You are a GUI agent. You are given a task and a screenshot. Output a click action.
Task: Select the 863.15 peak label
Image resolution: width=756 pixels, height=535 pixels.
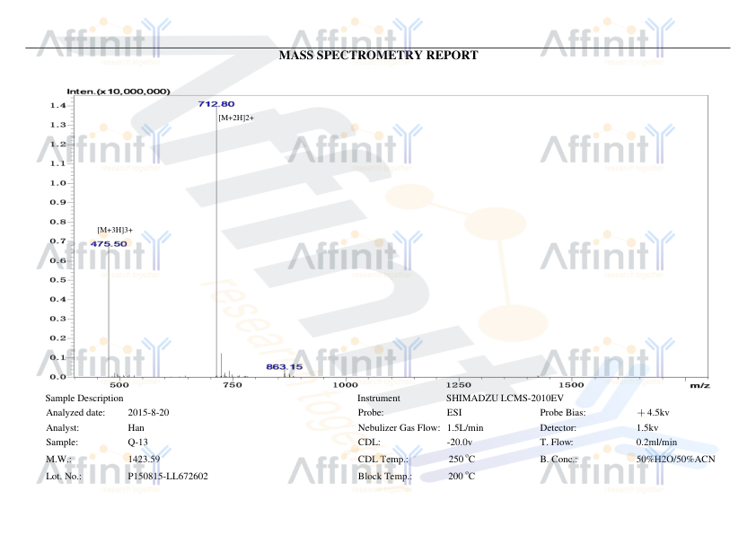[285, 367]
